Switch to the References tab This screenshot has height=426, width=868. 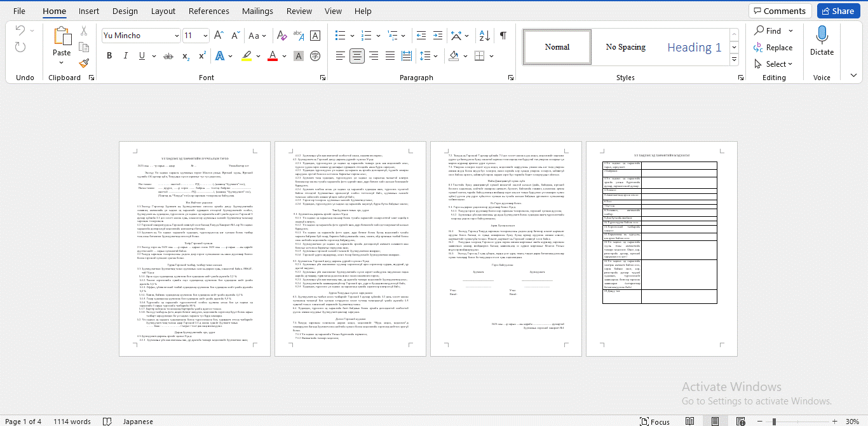click(x=209, y=11)
